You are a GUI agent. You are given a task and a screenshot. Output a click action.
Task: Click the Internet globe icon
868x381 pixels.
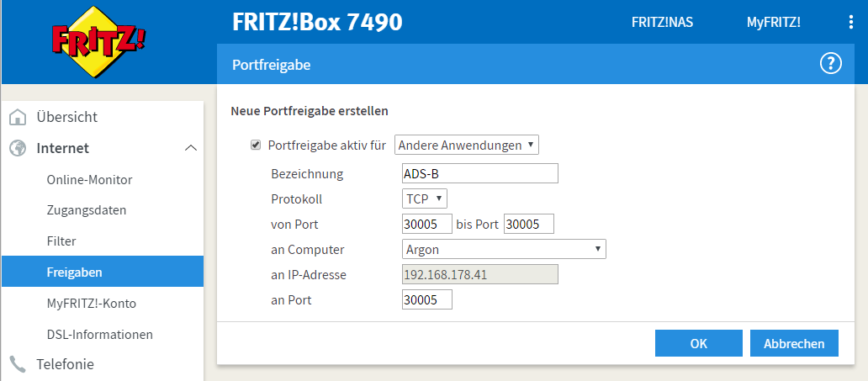pos(19,148)
